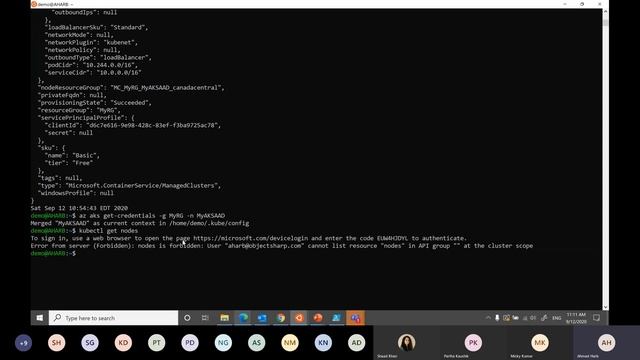Viewport: 640px width, 360px height.
Task: Click the 'Error from server (Forbidden)' line
Action: (x=282, y=246)
